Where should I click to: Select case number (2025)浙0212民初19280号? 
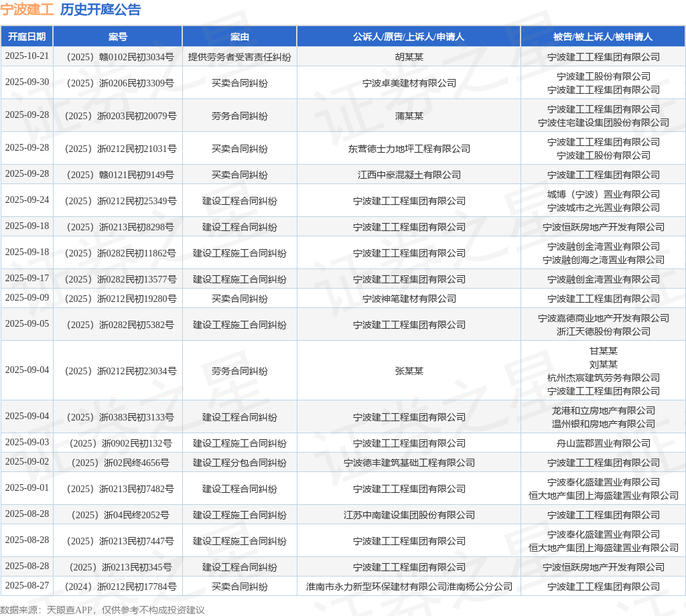(x=118, y=299)
